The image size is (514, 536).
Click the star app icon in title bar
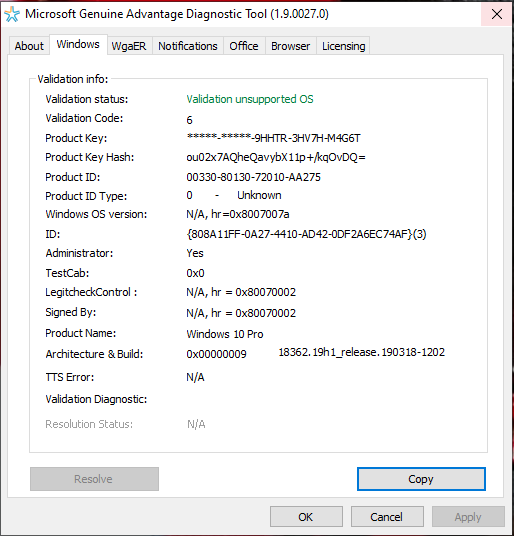point(12,14)
